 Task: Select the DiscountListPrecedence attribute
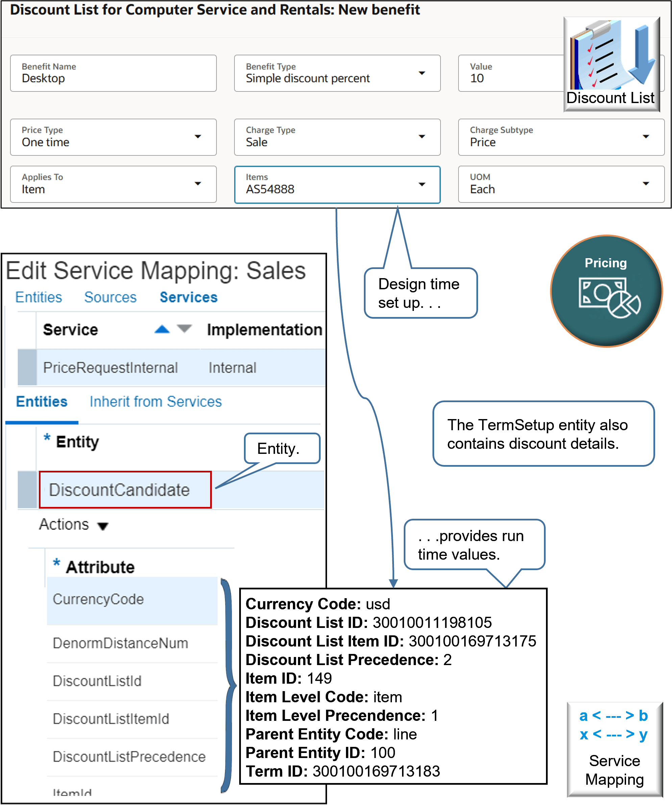[129, 757]
